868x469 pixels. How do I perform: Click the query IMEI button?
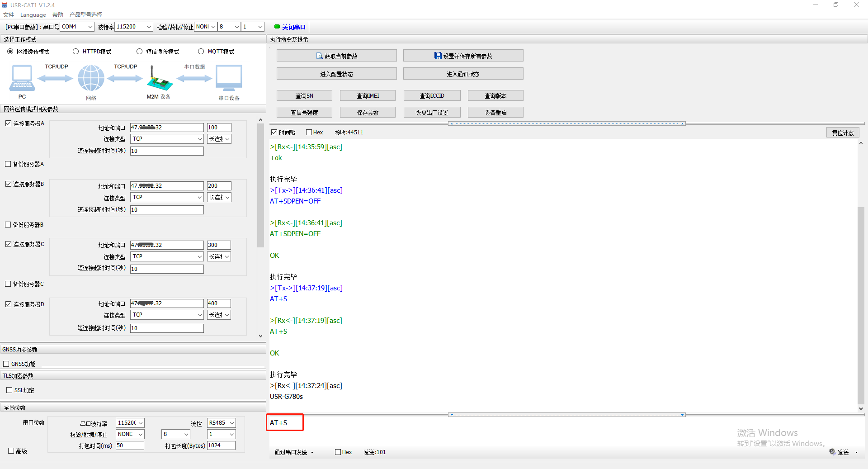(x=368, y=96)
